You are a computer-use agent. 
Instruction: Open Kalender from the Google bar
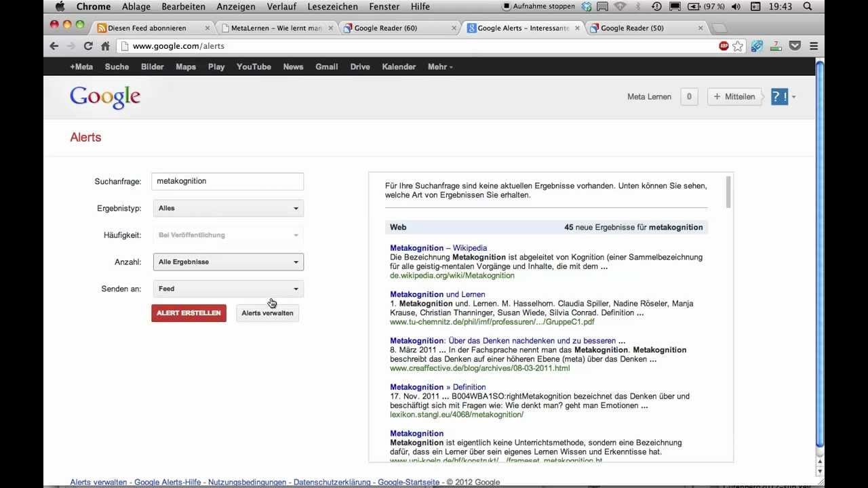click(x=399, y=66)
